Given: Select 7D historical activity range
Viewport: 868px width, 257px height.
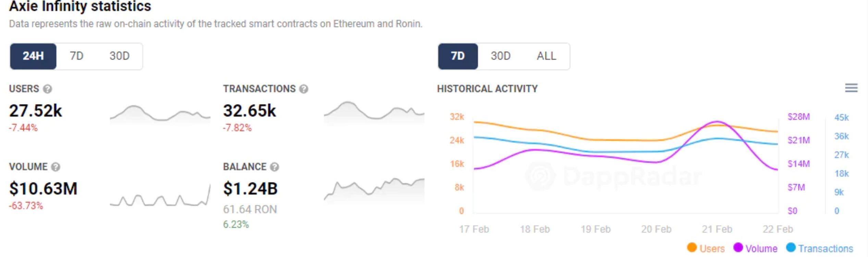Looking at the screenshot, I should (x=457, y=56).
